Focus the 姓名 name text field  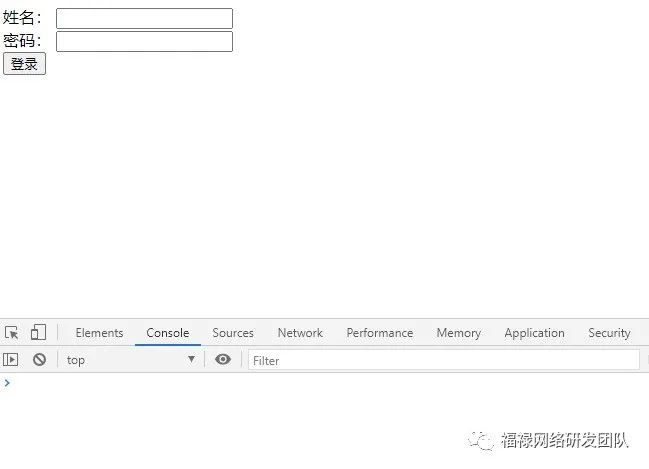[144, 18]
